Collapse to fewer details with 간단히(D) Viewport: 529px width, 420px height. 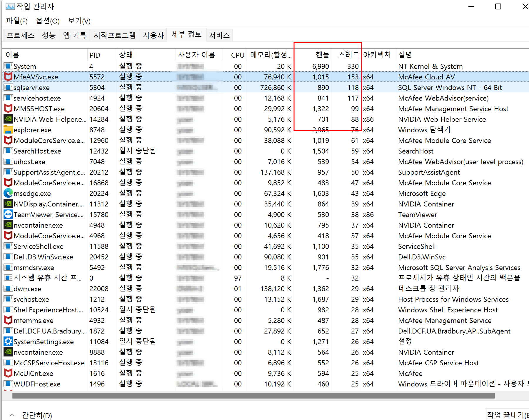pyautogui.click(x=31, y=415)
